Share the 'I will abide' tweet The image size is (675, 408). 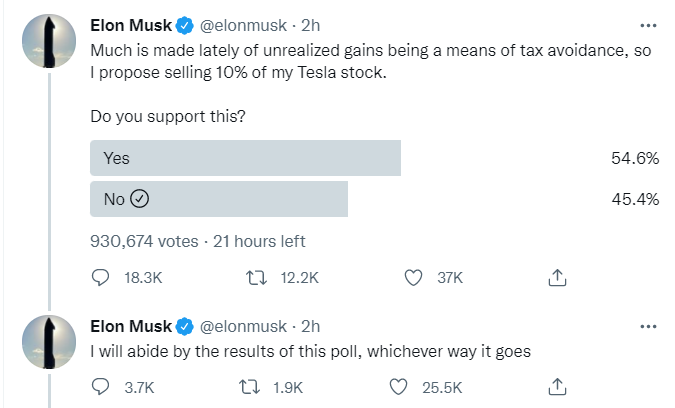tap(557, 387)
